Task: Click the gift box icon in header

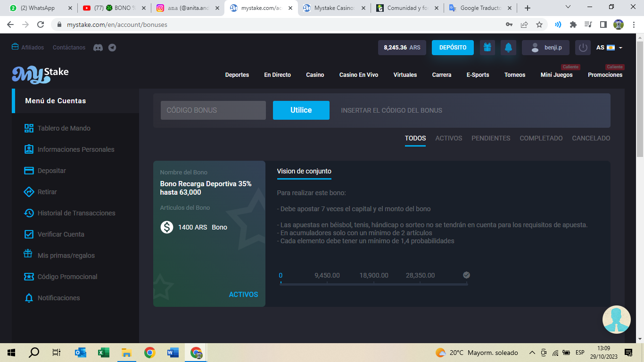Action: point(487,48)
